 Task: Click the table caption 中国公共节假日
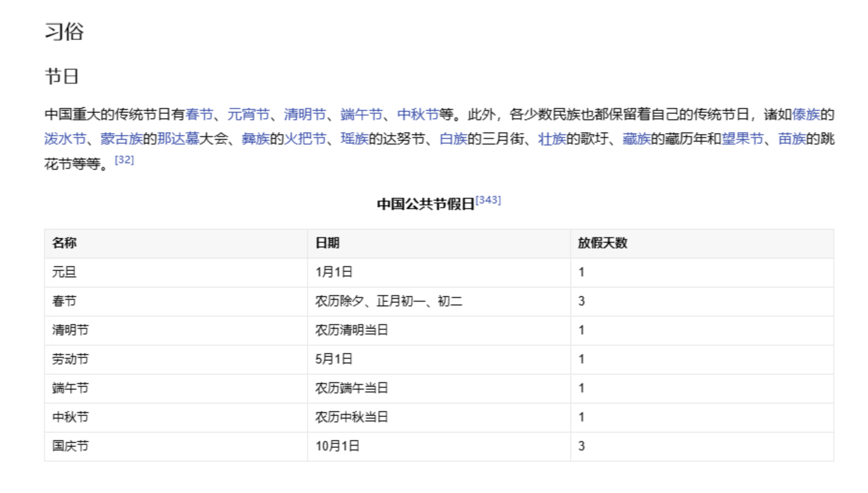pyautogui.click(x=426, y=204)
